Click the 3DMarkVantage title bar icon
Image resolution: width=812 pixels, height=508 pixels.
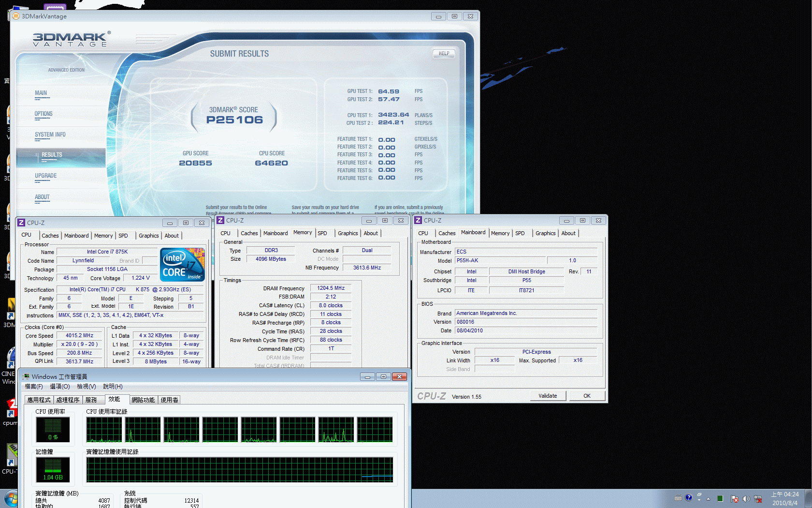click(16, 16)
